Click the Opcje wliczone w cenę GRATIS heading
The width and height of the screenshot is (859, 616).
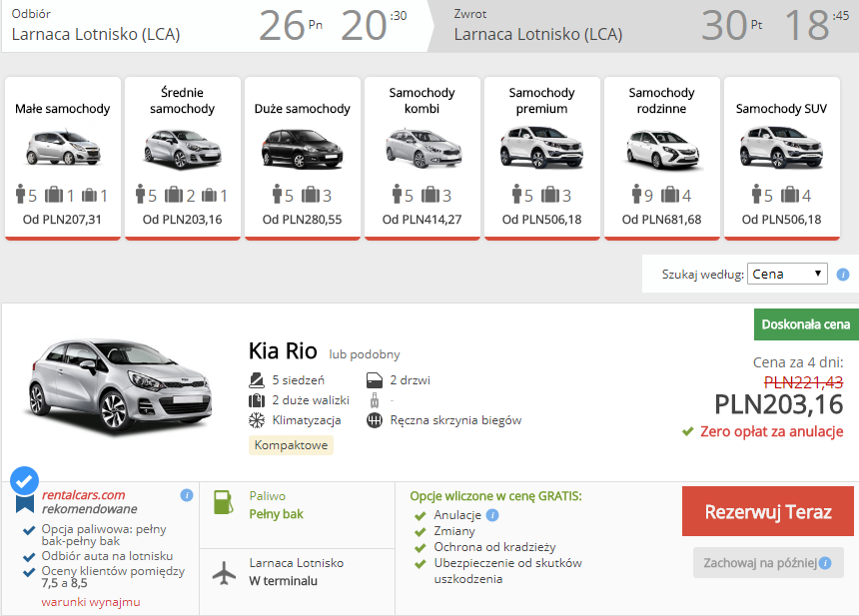(495, 496)
